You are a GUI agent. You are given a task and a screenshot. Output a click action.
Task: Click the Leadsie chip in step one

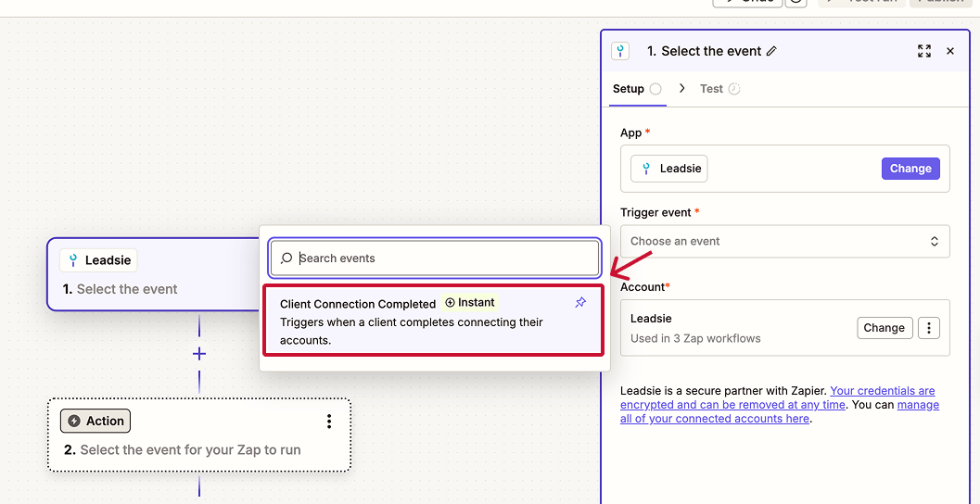click(98, 260)
